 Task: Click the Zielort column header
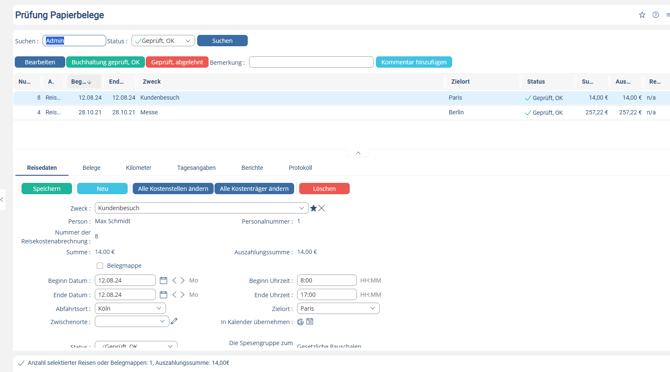point(460,82)
